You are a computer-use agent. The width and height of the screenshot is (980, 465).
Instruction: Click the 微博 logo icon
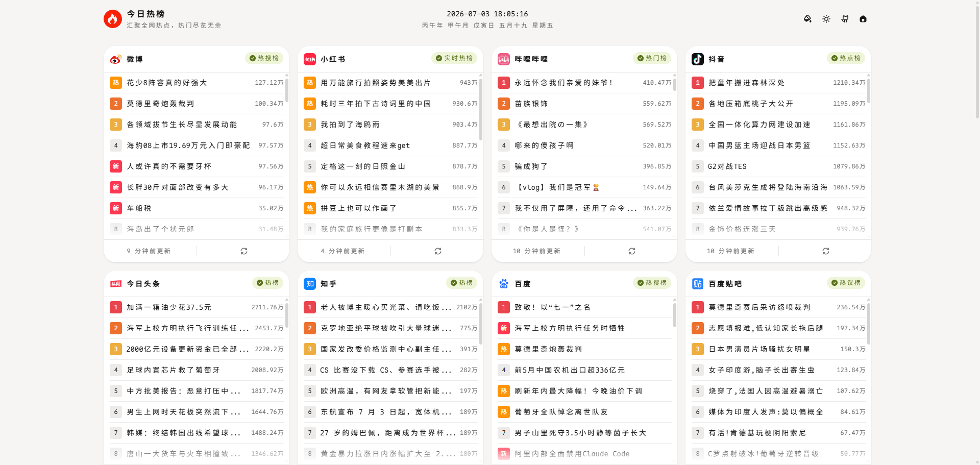tap(116, 59)
